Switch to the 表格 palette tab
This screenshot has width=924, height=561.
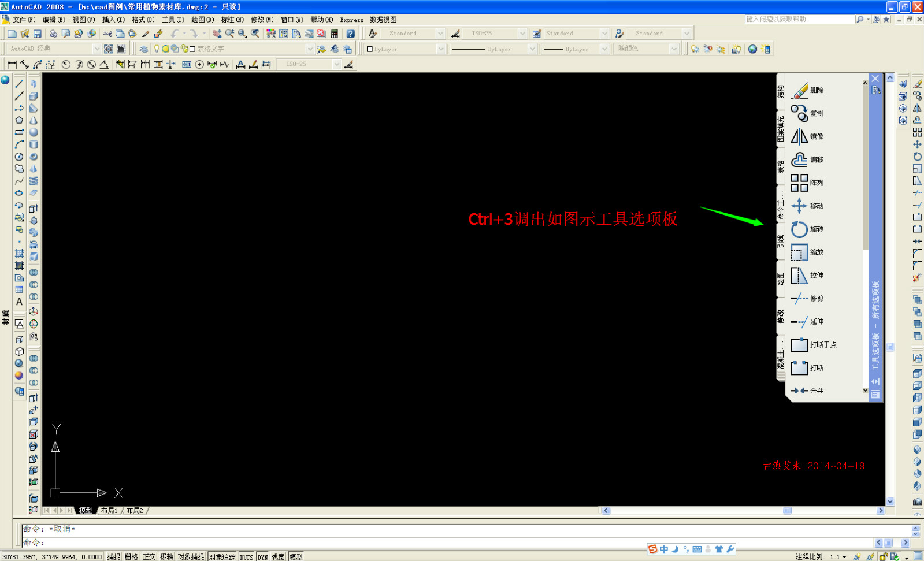click(x=781, y=166)
